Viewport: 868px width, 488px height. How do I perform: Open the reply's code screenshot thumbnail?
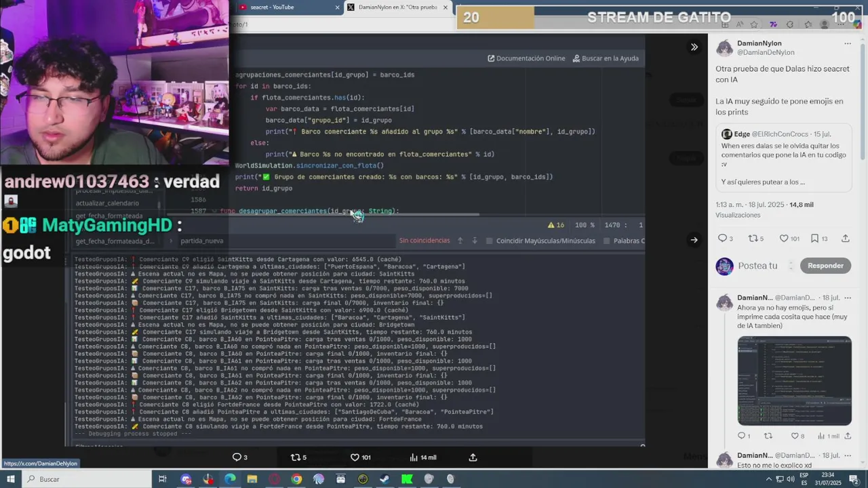[x=794, y=381]
